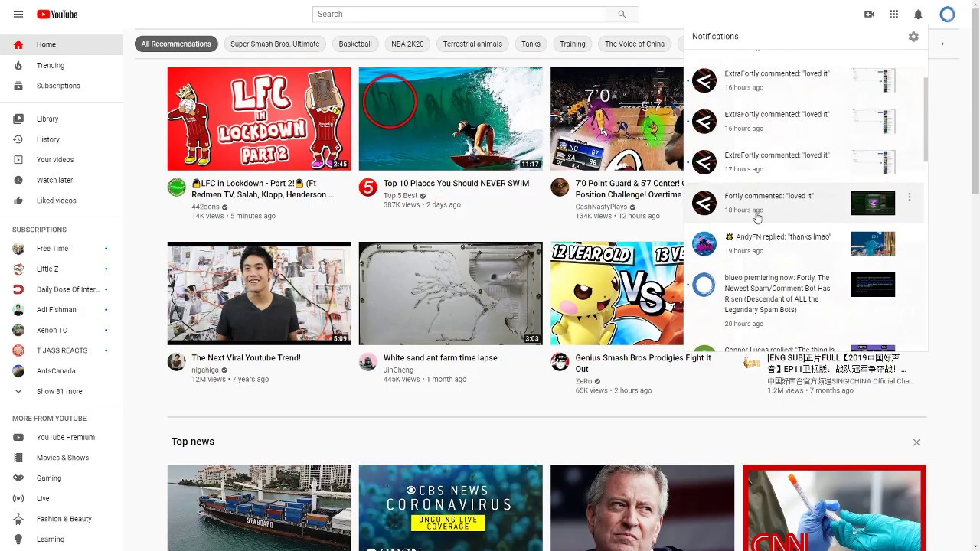This screenshot has height=551, width=980.
Task: Select NBA 2K20 filter chip
Action: (x=407, y=44)
